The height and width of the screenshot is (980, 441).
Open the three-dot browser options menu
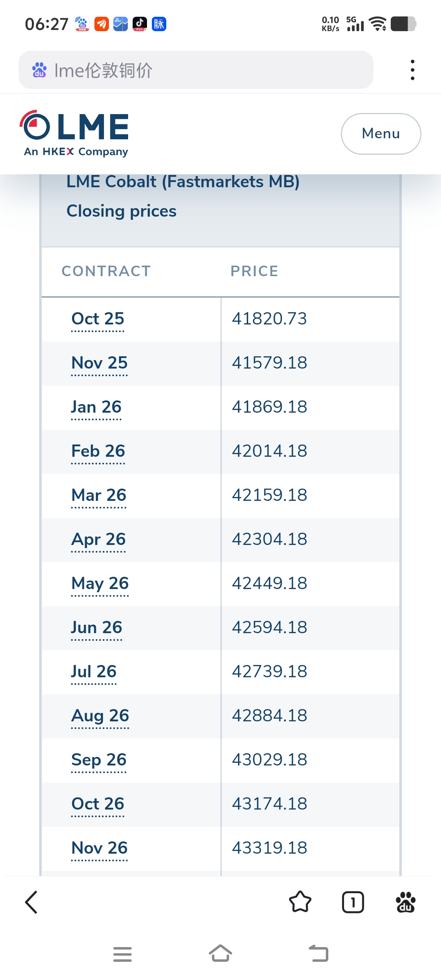click(412, 70)
